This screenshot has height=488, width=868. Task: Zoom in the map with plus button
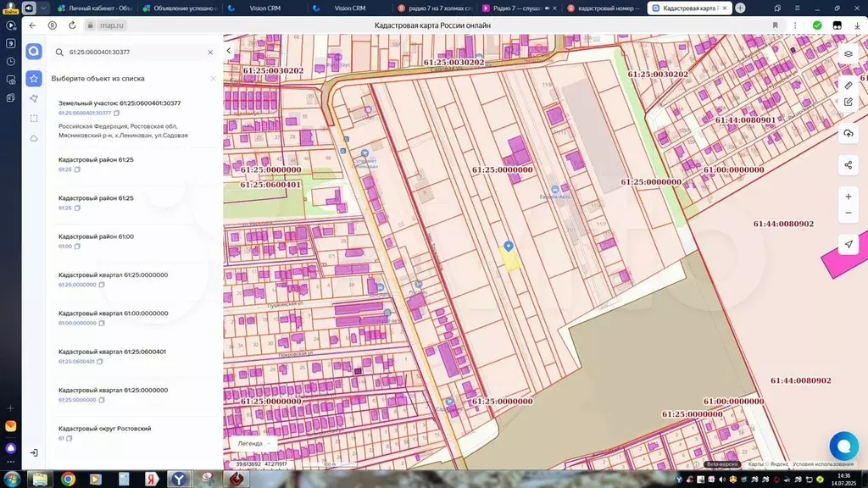[848, 197]
